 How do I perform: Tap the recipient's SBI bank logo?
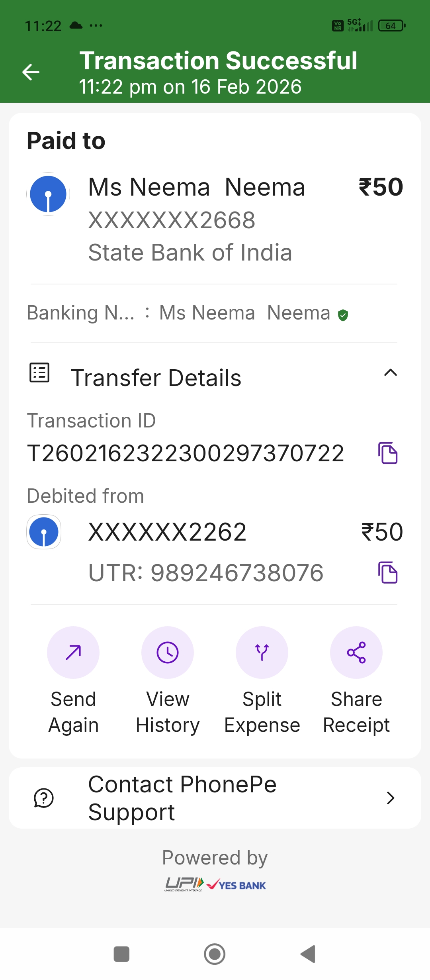click(x=48, y=194)
